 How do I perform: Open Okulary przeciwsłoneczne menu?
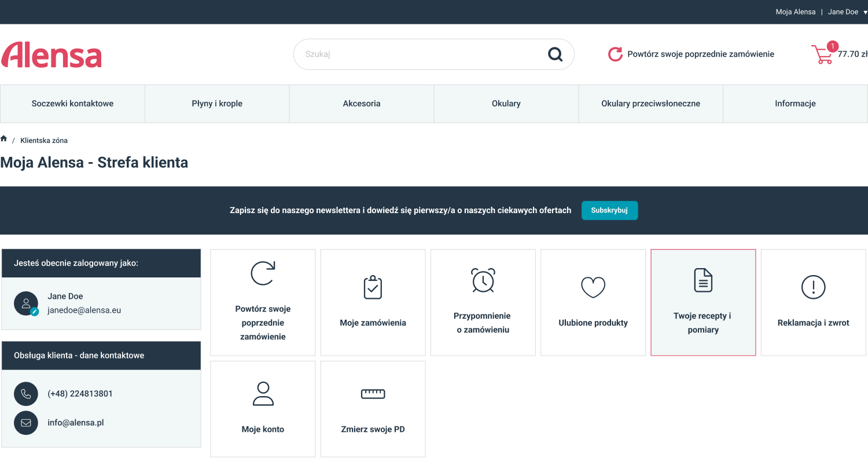pos(651,104)
